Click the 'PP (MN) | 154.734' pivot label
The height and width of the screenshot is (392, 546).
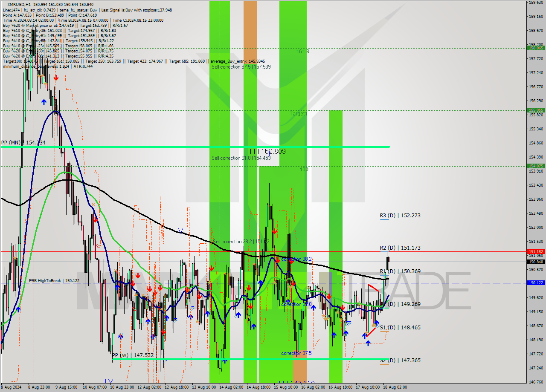click(x=23, y=142)
